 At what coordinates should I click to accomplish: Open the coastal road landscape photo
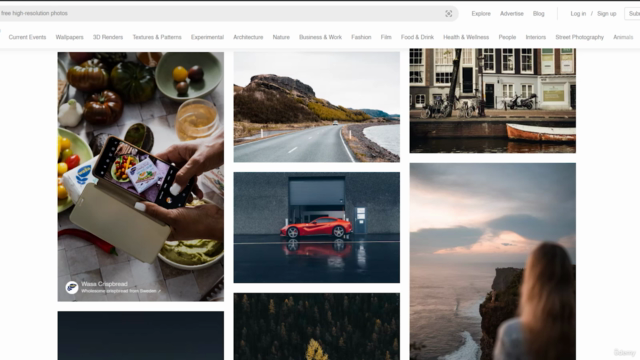pos(317,107)
